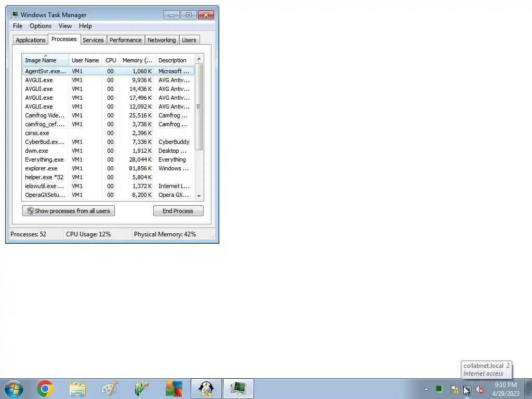Click the penguin app taskbar button
This screenshot has width=532, height=399.
206,389
